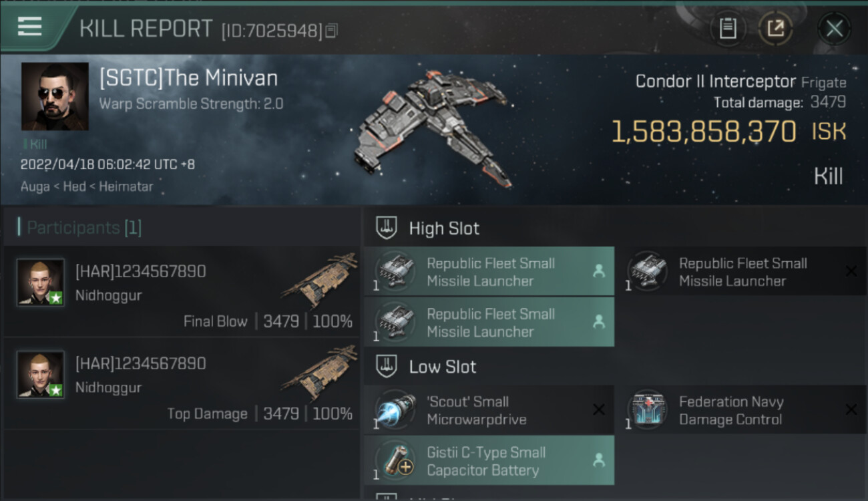Click the Low Slot section header
Image resolution: width=868 pixels, height=501 pixels.
coord(442,367)
